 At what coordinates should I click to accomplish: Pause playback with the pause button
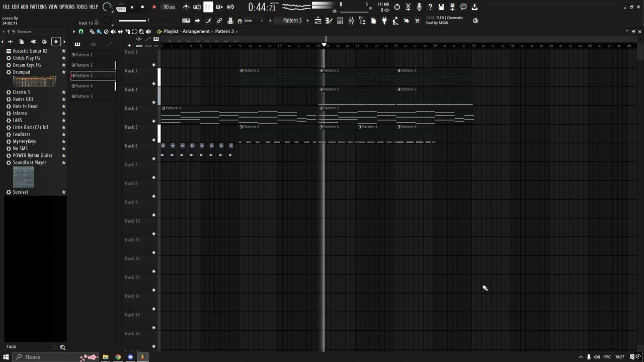coord(132,7)
